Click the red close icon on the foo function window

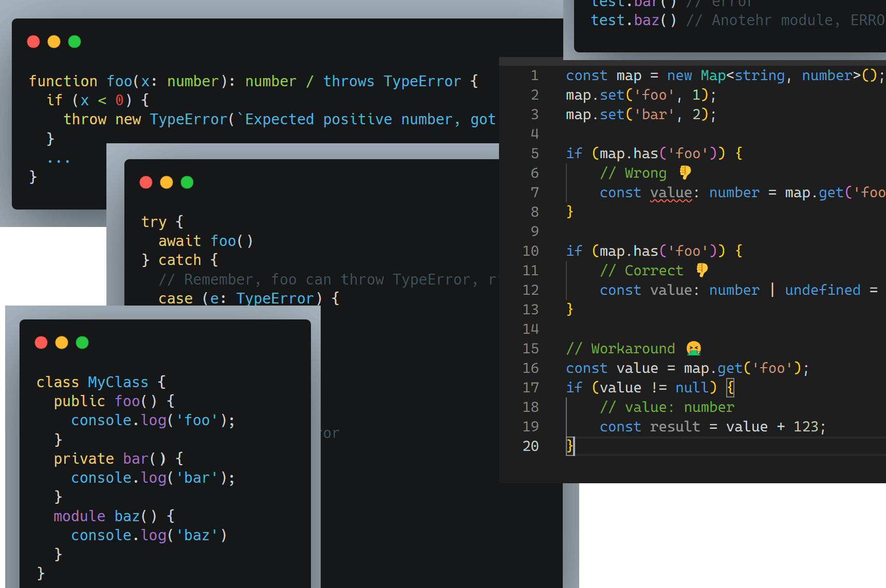(x=33, y=42)
